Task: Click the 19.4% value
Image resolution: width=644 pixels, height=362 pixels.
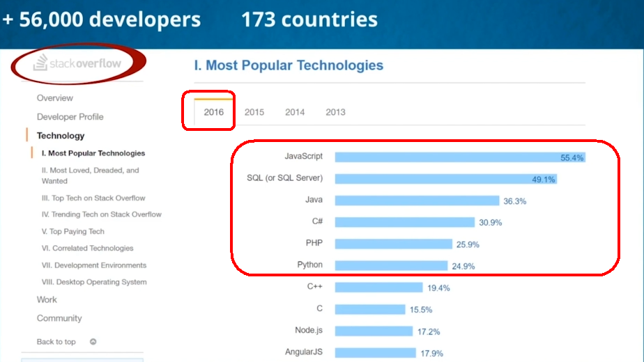Action: (x=438, y=288)
